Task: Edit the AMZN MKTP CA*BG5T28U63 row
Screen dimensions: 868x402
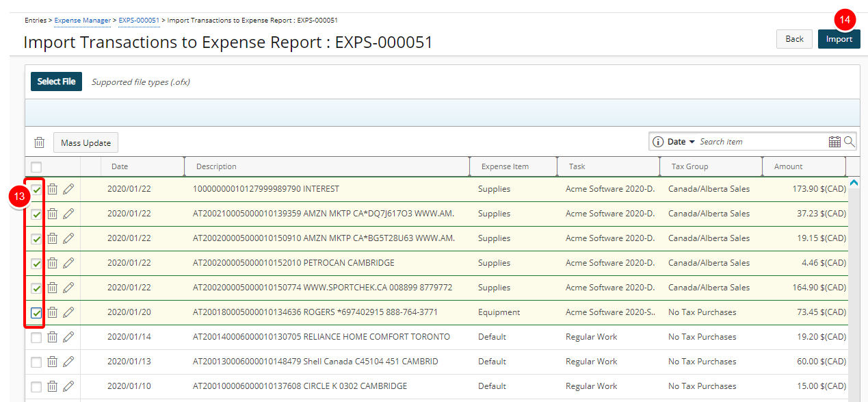Action: click(68, 238)
